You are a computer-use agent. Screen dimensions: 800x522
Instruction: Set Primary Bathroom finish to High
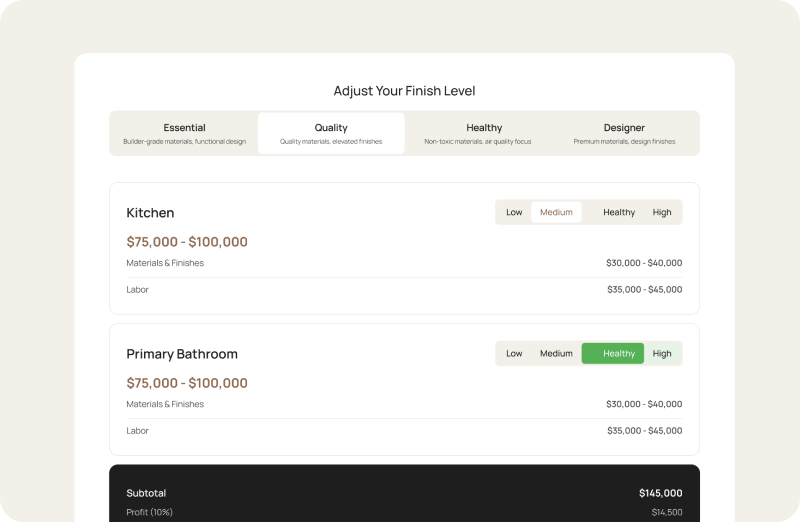click(662, 354)
